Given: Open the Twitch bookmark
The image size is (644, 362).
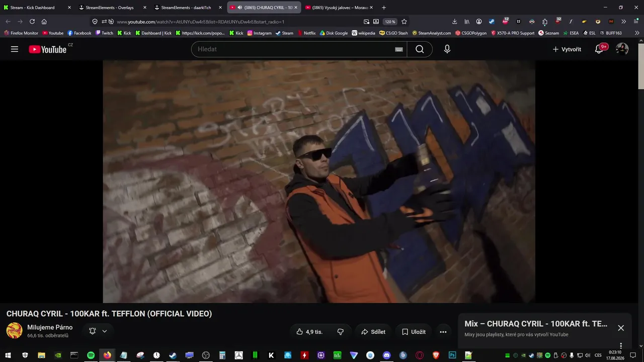Looking at the screenshot, I should pyautogui.click(x=104, y=33).
